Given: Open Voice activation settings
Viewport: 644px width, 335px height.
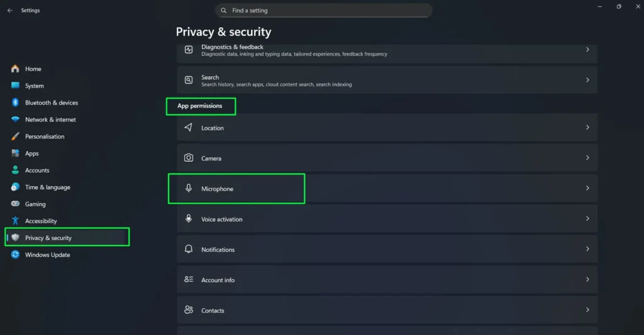Looking at the screenshot, I should tap(387, 219).
